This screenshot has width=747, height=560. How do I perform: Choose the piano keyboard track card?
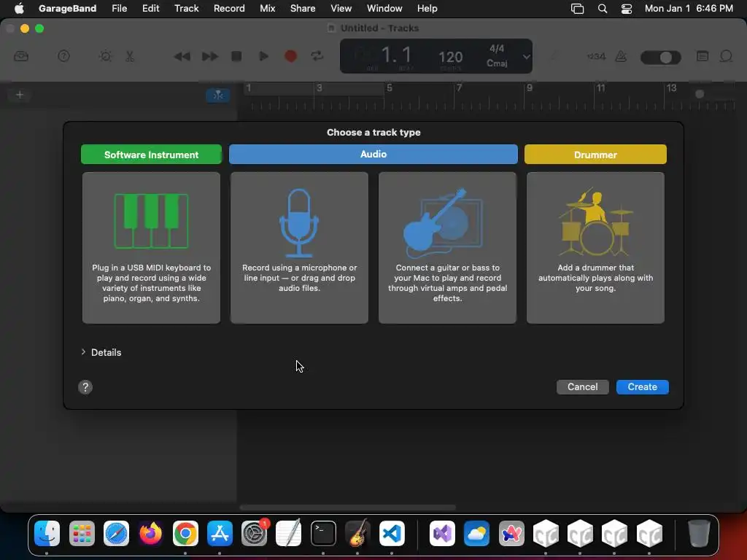151,248
